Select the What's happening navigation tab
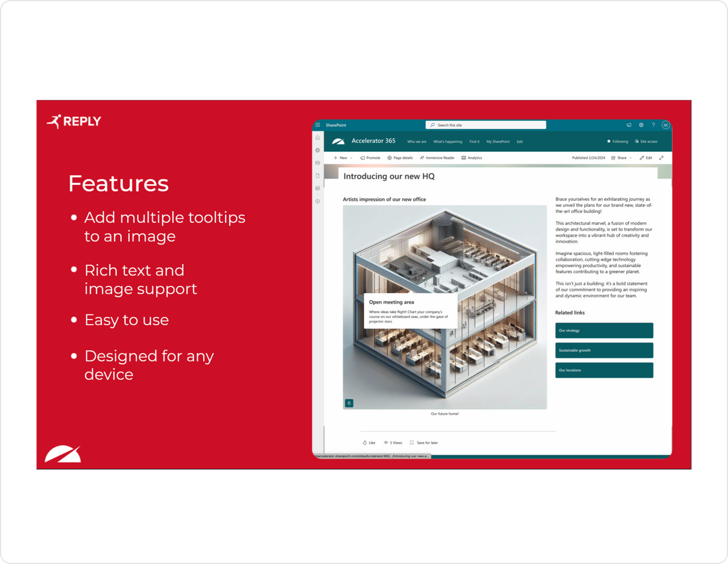 pos(448,141)
